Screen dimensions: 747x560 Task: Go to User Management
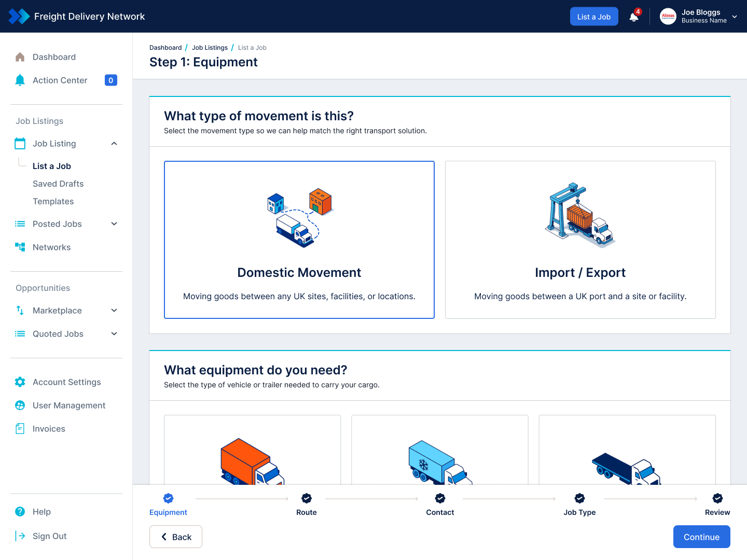68,405
